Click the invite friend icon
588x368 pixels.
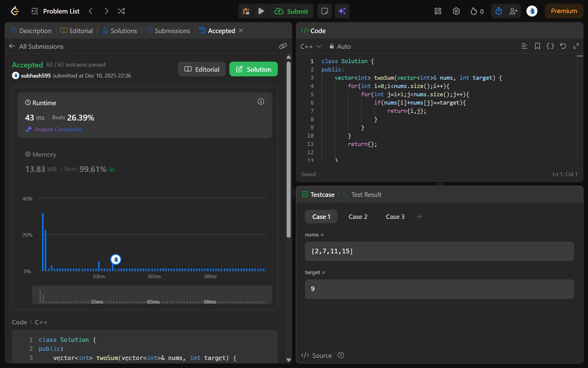click(513, 11)
